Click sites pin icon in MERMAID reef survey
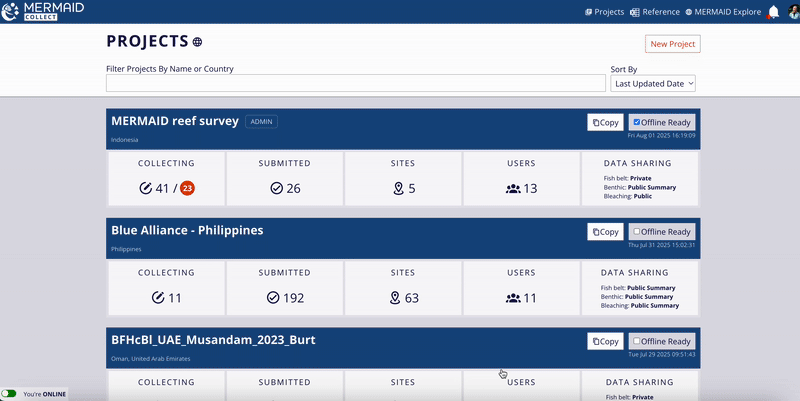800x401 pixels. coord(399,188)
